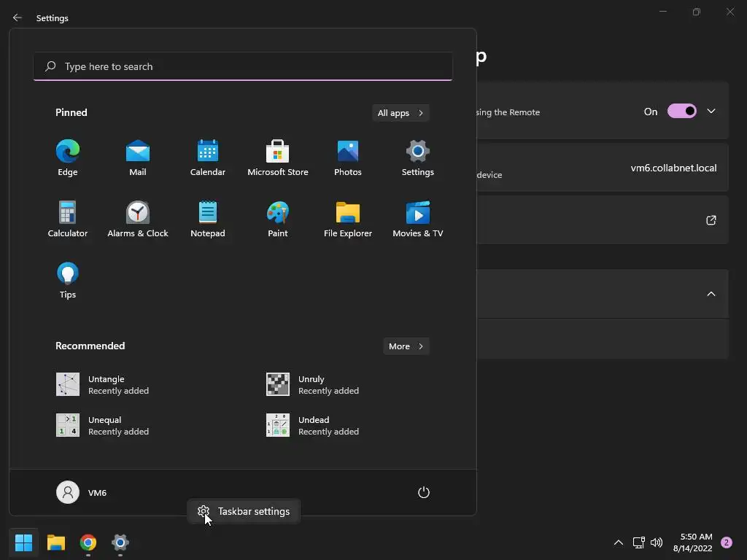Collapse the expanded Settings section chevron
The image size is (747, 560).
click(711, 294)
